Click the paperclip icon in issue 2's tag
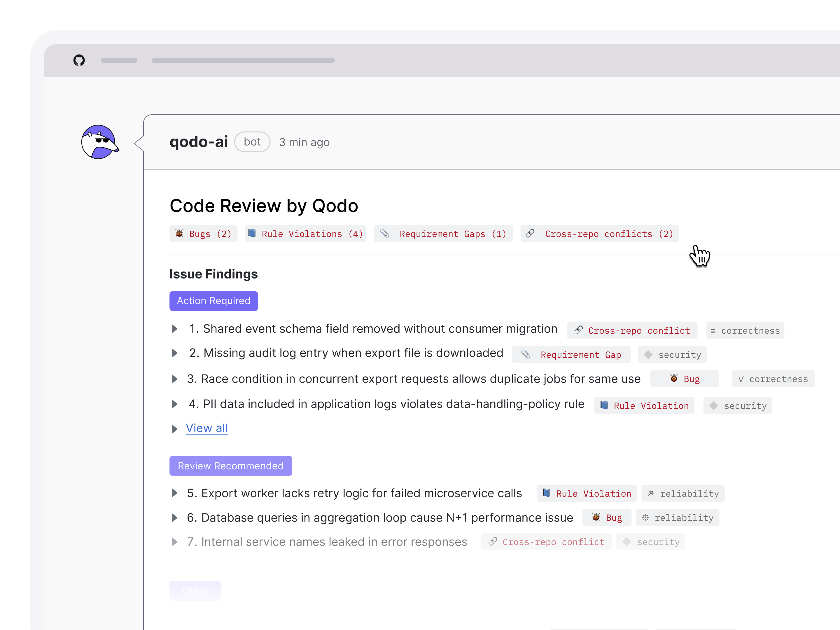 526,354
